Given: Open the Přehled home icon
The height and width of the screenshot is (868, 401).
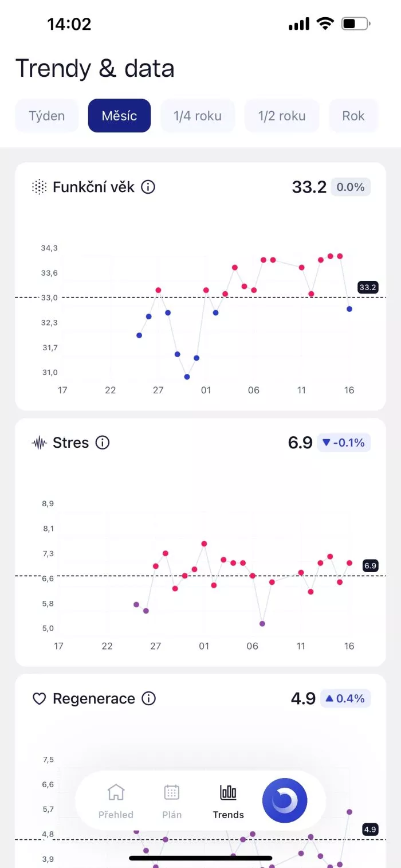Looking at the screenshot, I should pos(116,793).
